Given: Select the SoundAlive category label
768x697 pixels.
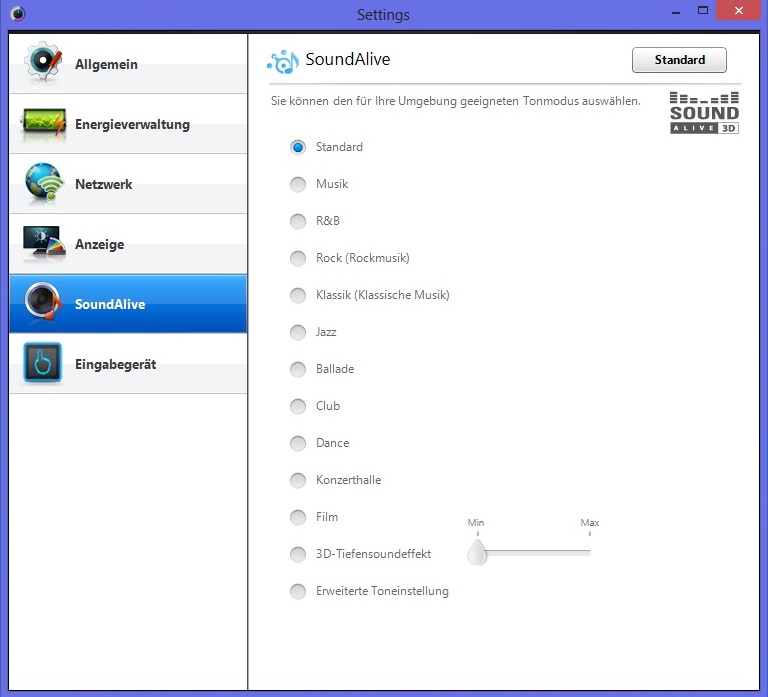Looking at the screenshot, I should pos(110,304).
